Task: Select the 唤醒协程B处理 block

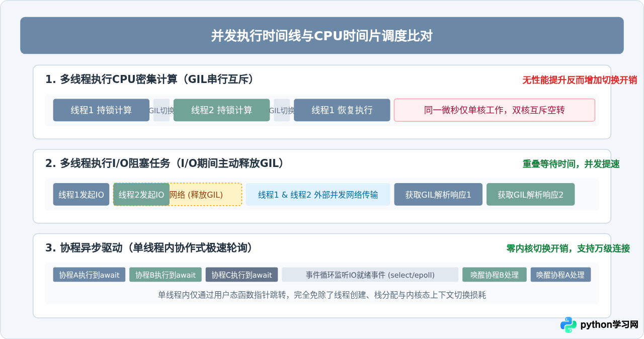Action: tap(495, 275)
